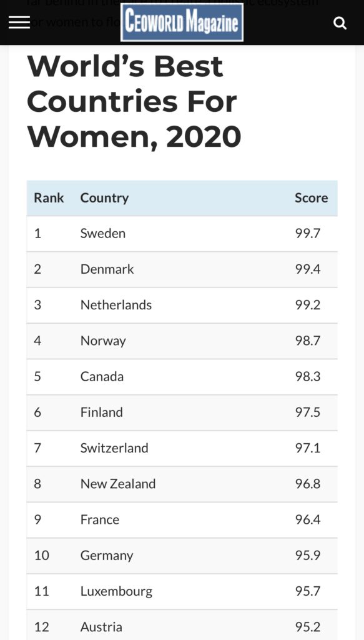Select the Sweden row
Image resolution: width=364 pixels, height=640 pixels.
[182, 234]
